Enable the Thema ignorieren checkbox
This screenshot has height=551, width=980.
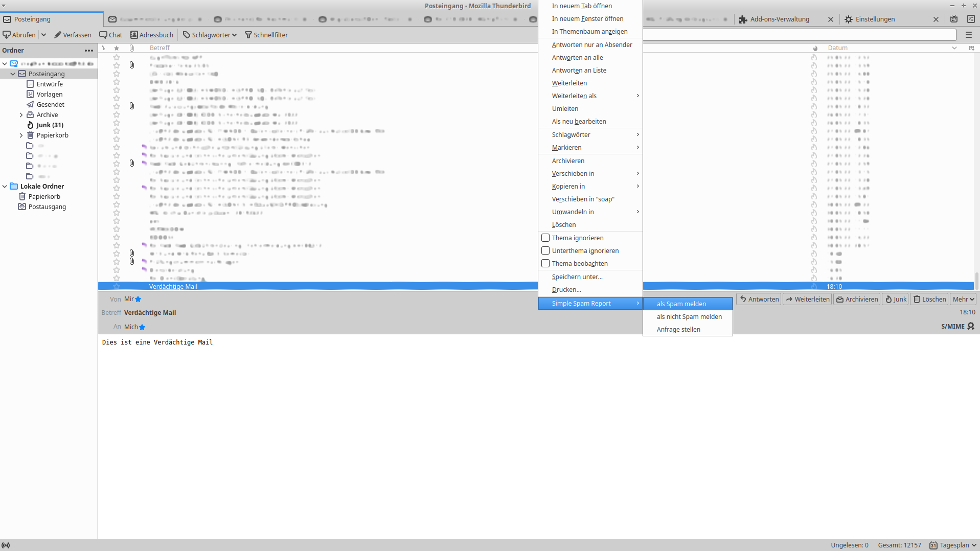point(545,238)
